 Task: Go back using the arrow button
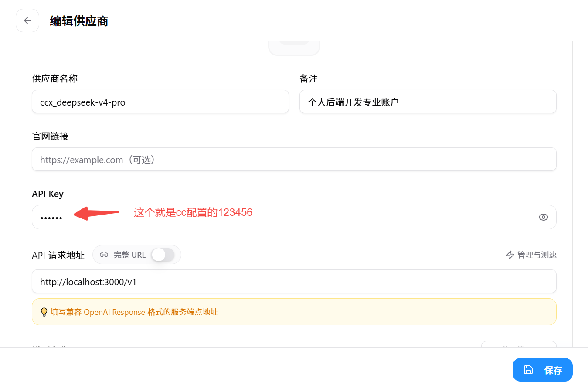(x=27, y=20)
